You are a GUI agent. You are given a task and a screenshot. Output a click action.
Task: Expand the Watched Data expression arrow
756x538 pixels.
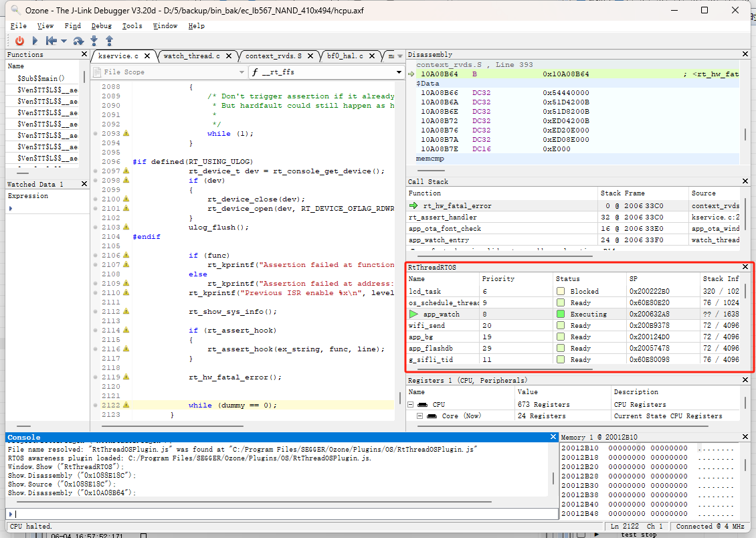pyautogui.click(x=11, y=208)
